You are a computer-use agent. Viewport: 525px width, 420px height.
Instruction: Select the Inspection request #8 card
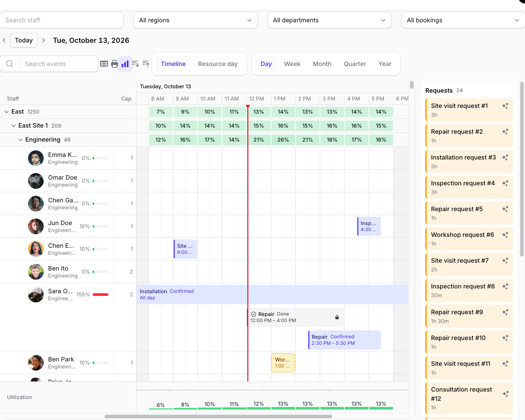pos(469,291)
